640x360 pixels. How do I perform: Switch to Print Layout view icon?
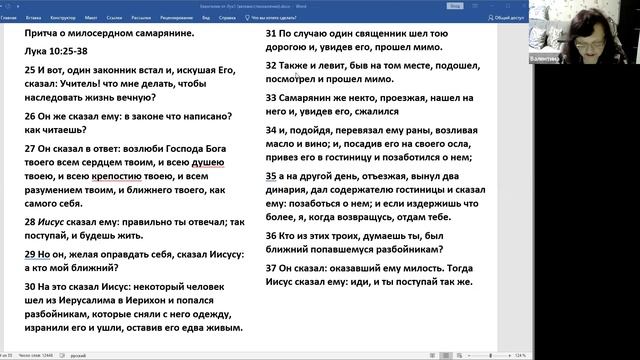pyautogui.click(x=446, y=356)
